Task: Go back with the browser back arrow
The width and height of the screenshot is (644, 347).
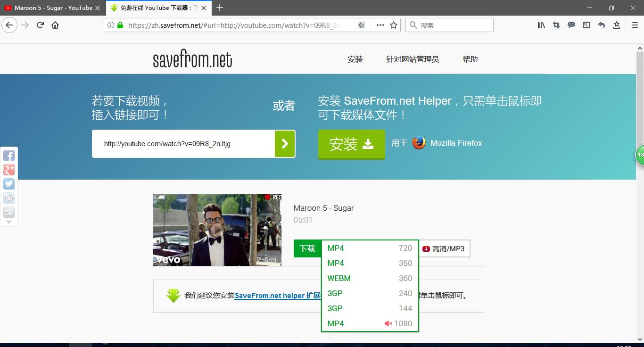Action: (9, 25)
